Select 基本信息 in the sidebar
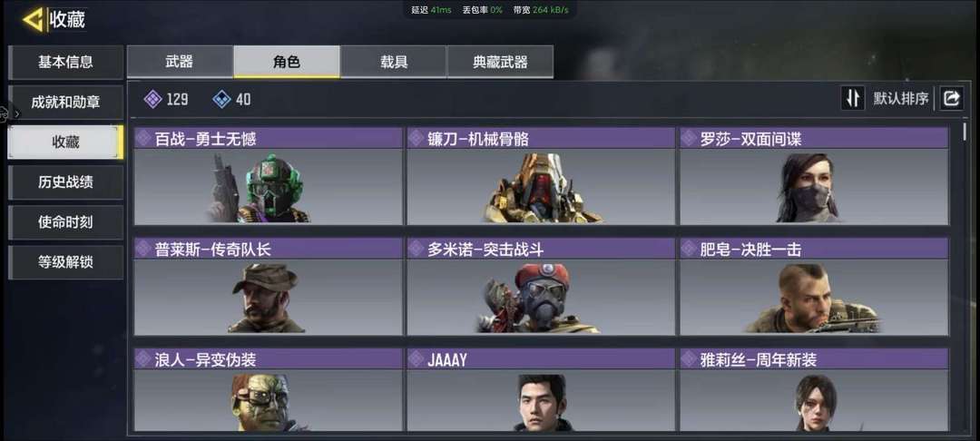Image resolution: width=980 pixels, height=441 pixels. click(65, 62)
